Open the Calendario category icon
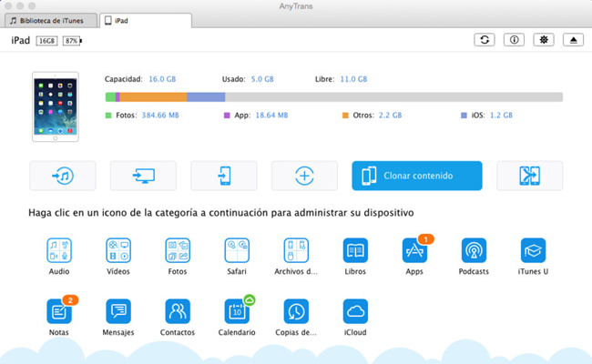The height and width of the screenshot is (364, 592). click(x=237, y=311)
